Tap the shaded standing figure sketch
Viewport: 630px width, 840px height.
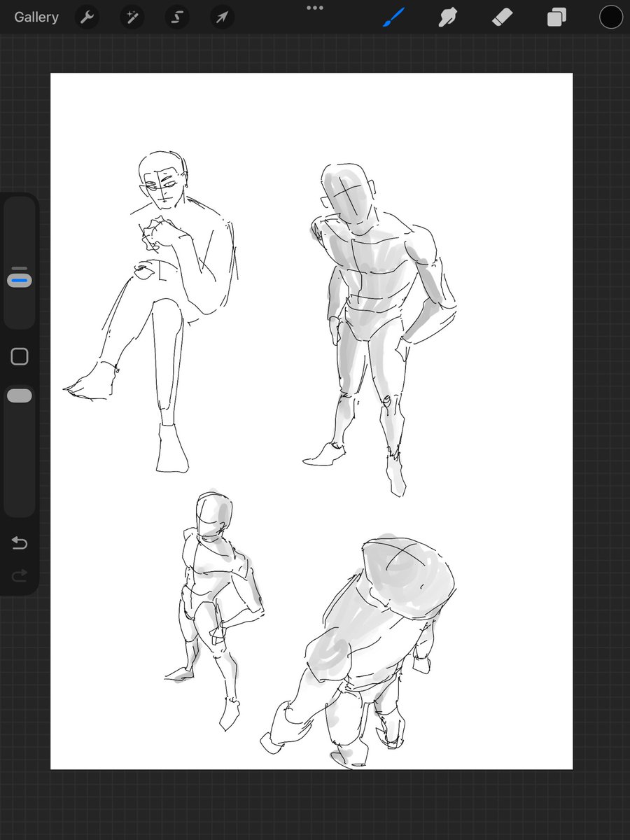[x=378, y=329]
